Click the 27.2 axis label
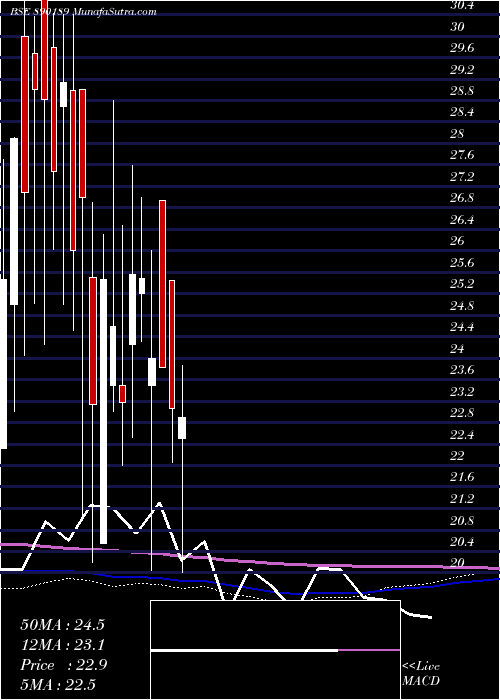 (x=462, y=177)
